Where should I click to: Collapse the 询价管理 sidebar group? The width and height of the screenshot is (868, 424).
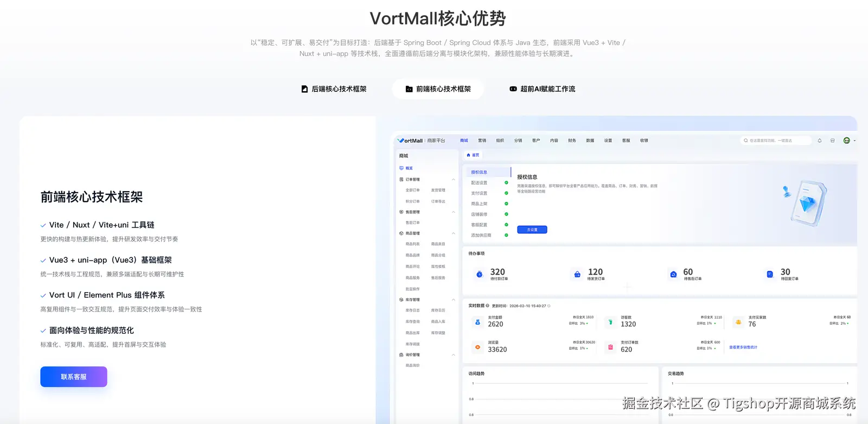coord(454,355)
